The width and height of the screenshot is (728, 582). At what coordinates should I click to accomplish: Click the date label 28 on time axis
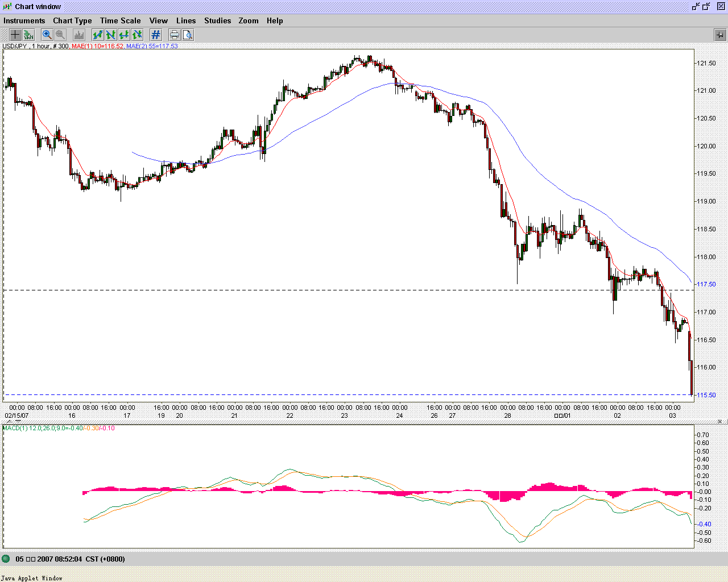click(507, 415)
